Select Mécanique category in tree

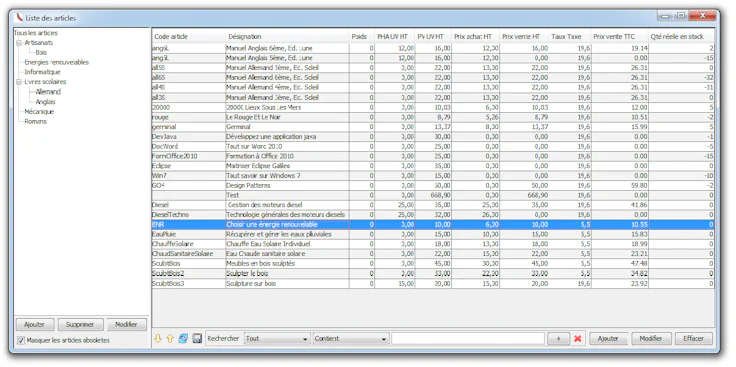(x=39, y=112)
